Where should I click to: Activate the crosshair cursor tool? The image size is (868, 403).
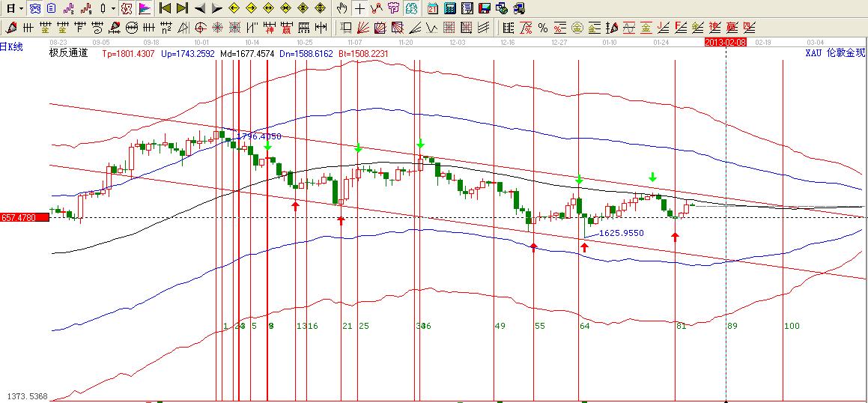[x=359, y=8]
